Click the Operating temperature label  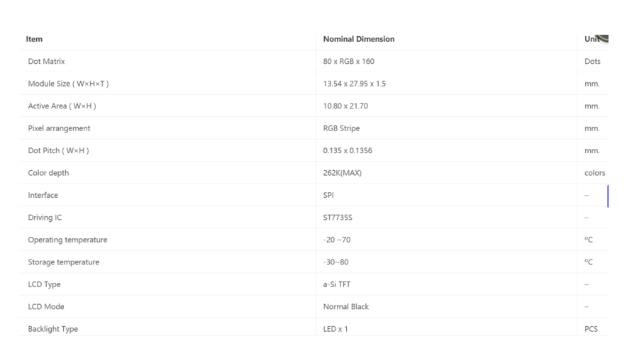(68, 240)
